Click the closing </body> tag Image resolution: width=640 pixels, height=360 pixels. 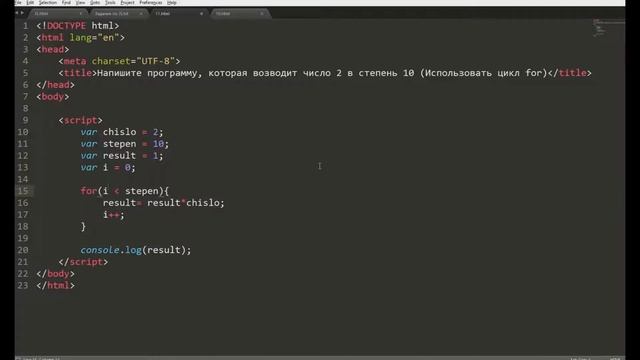tap(56, 273)
